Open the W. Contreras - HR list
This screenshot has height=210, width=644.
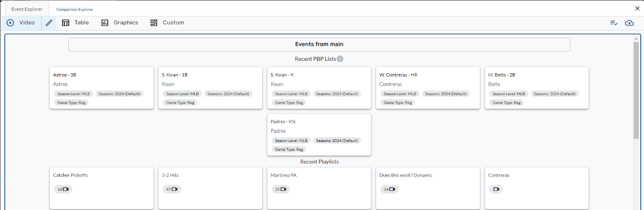tap(427, 88)
